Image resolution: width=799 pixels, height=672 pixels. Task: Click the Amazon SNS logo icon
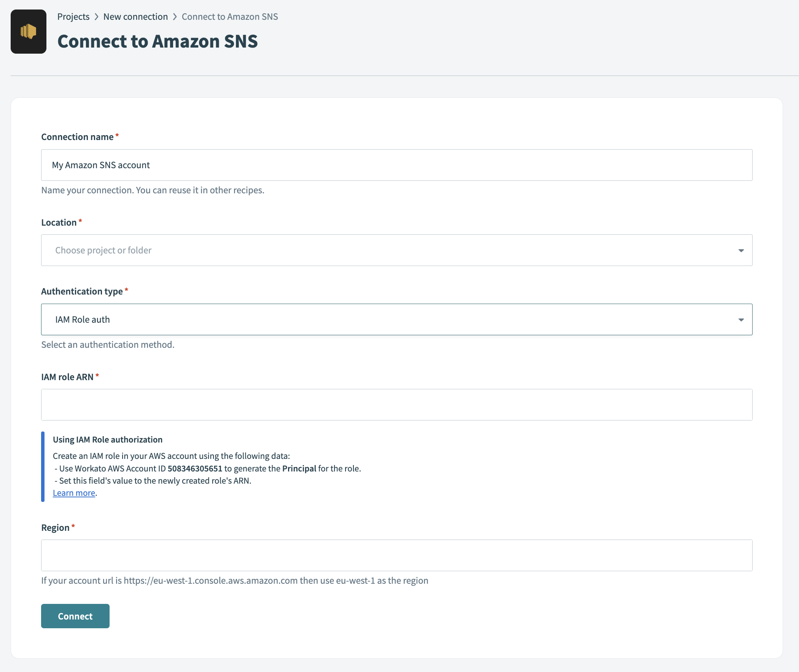[29, 32]
